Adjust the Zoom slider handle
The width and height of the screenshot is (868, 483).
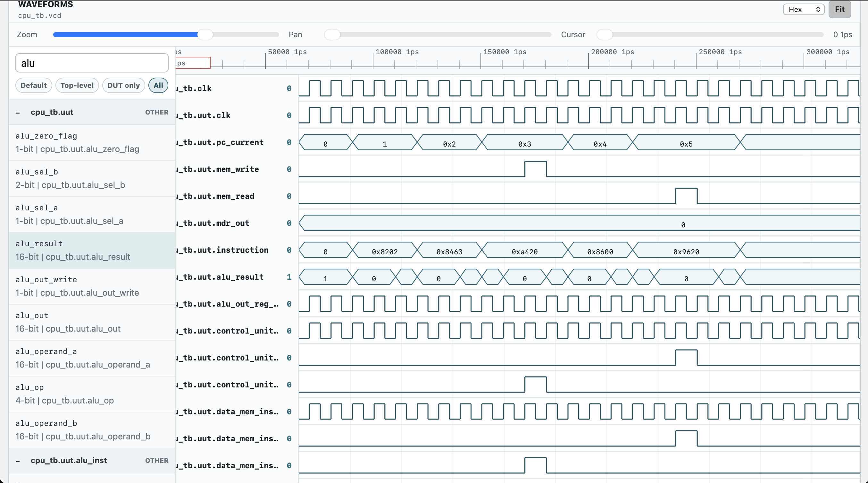coord(205,34)
